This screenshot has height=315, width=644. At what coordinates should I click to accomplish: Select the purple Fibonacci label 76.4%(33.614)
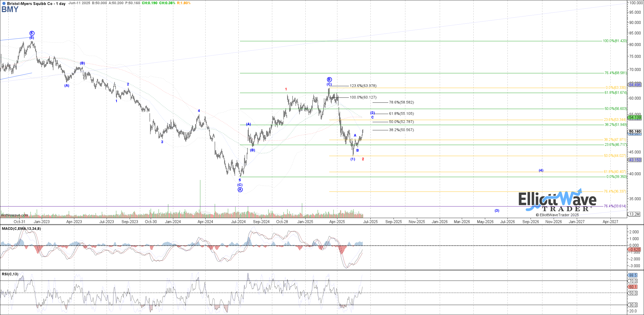coord(615,206)
